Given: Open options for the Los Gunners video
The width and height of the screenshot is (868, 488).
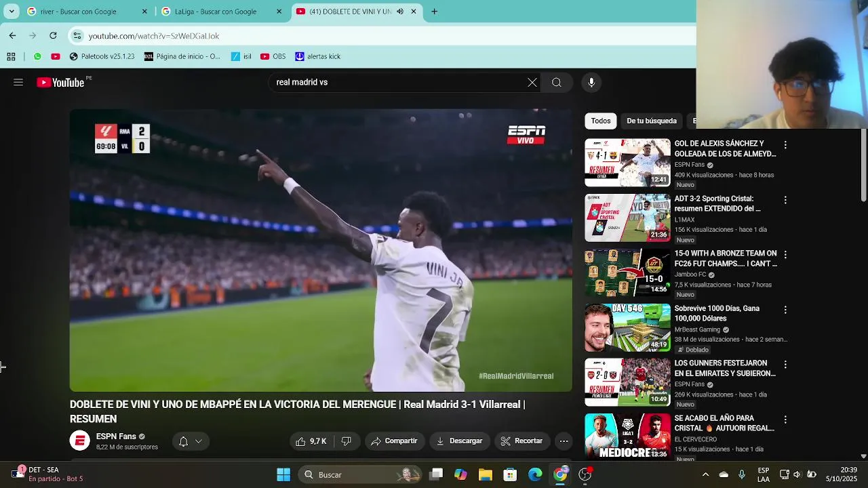Looking at the screenshot, I should point(785,365).
